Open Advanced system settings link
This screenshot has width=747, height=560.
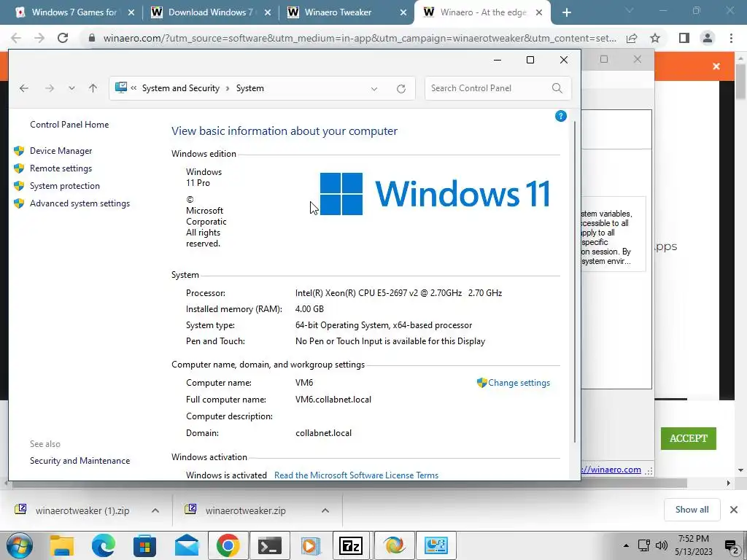pos(80,204)
